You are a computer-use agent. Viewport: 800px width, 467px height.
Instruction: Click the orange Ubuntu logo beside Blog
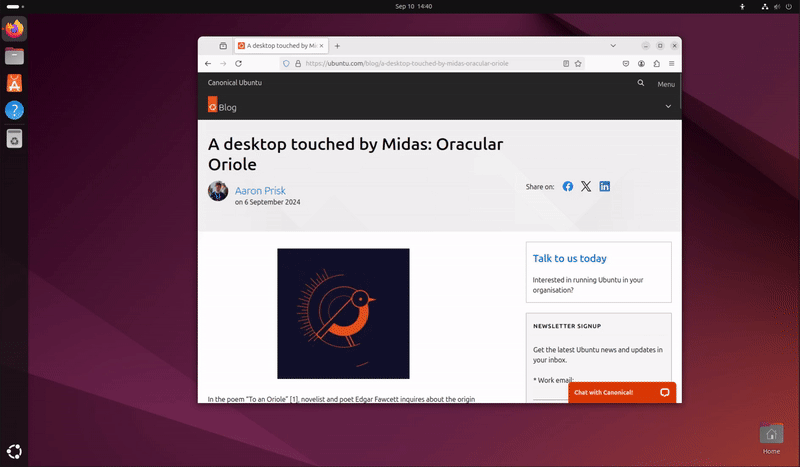pos(212,104)
